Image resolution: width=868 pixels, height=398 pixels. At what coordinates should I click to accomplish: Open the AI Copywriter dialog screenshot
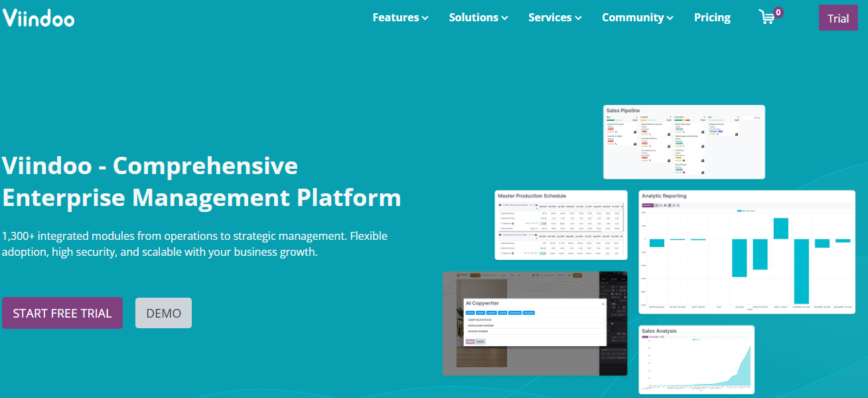click(x=535, y=323)
